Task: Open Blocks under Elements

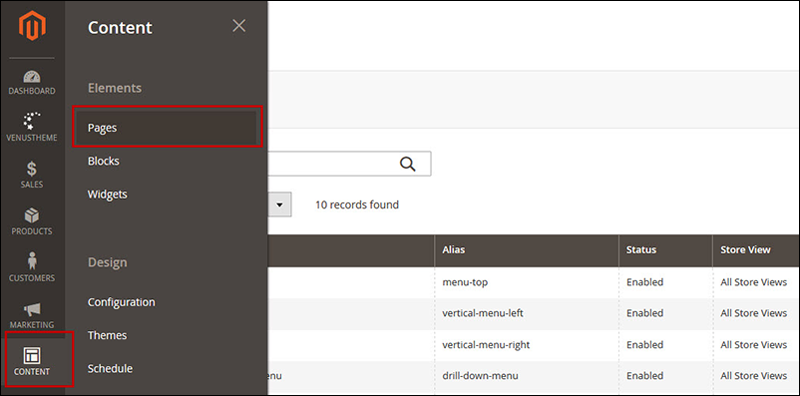Action: [x=103, y=161]
